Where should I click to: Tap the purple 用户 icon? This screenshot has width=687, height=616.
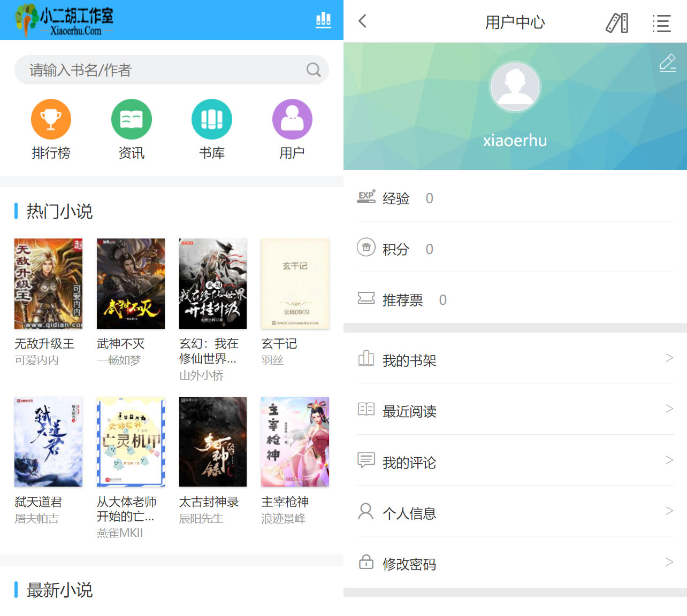coord(292,119)
